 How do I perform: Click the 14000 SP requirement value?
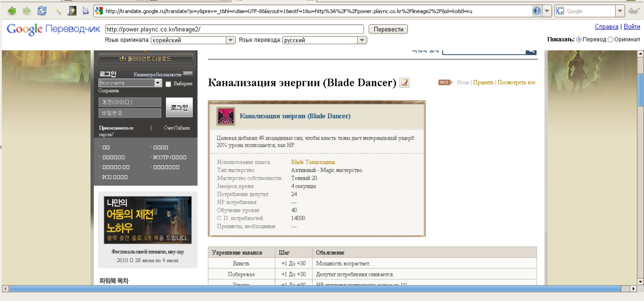(298, 218)
